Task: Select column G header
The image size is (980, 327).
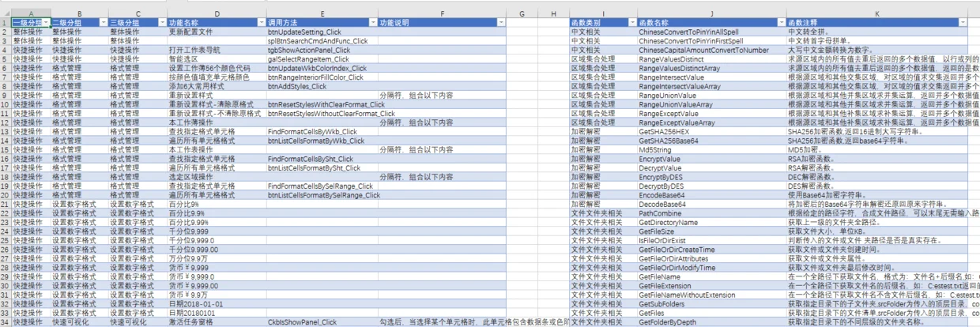Action: (x=522, y=14)
